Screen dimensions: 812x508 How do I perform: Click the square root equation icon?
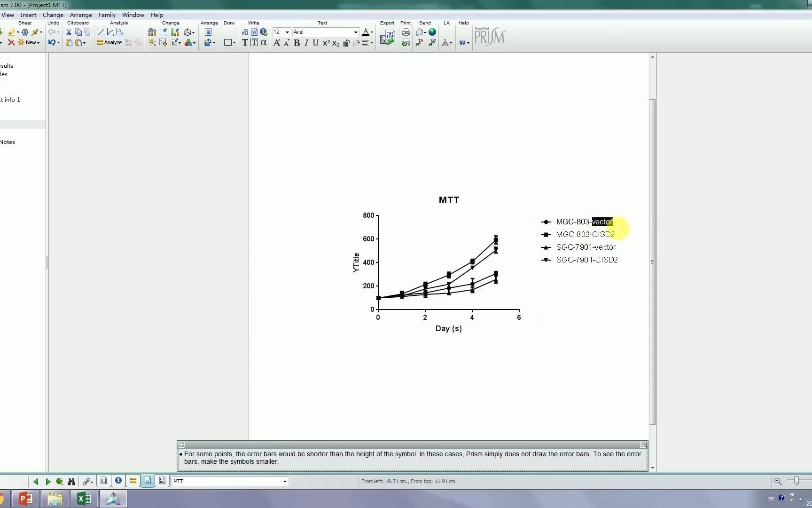tap(245, 32)
